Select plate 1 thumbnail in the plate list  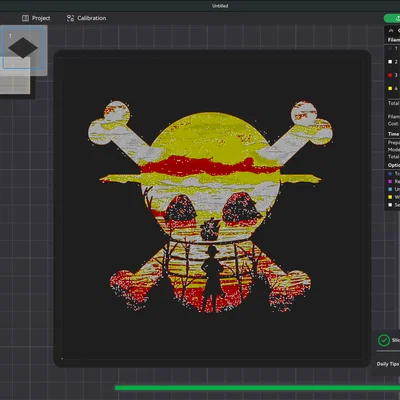pos(23,48)
